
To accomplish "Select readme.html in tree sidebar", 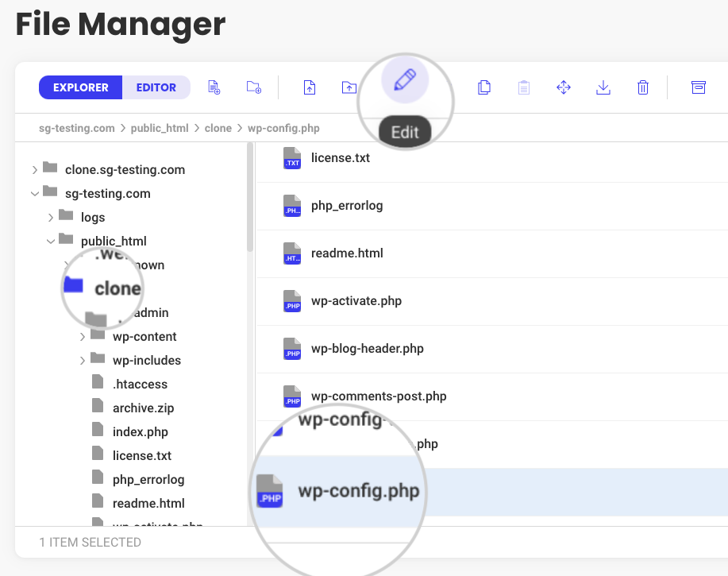I will [148, 503].
